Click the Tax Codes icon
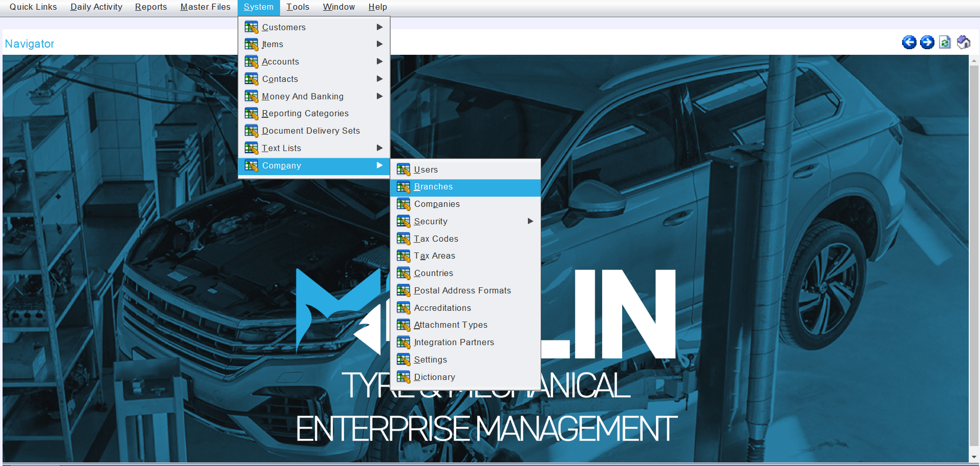 coord(403,239)
